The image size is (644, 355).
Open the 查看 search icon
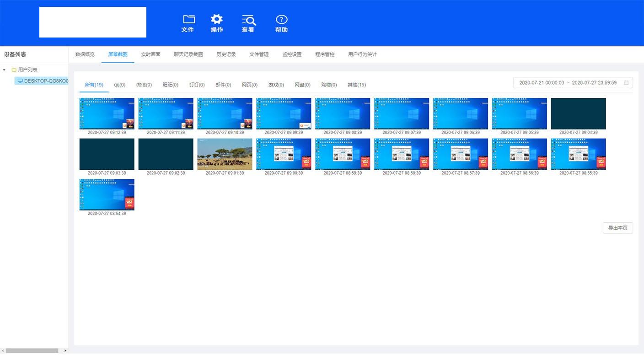(248, 20)
